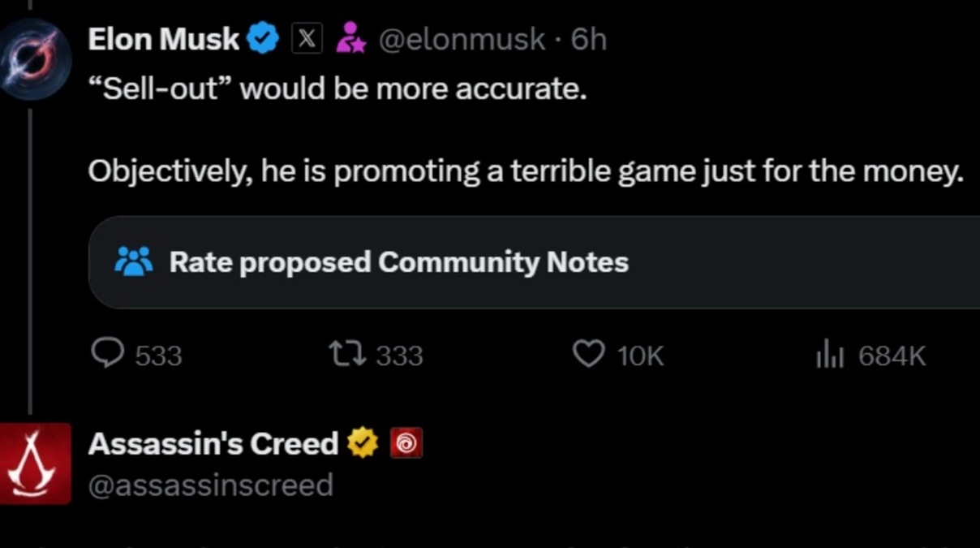
Task: Click the "Objectively, he is promoting" sentence
Action: 524,170
